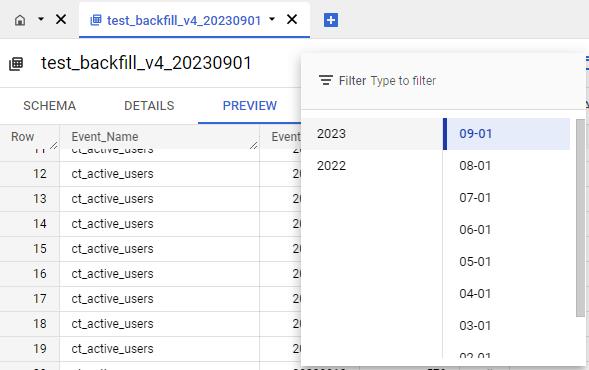This screenshot has width=589, height=370.
Task: Click the filter icon in popup
Action: click(326, 80)
